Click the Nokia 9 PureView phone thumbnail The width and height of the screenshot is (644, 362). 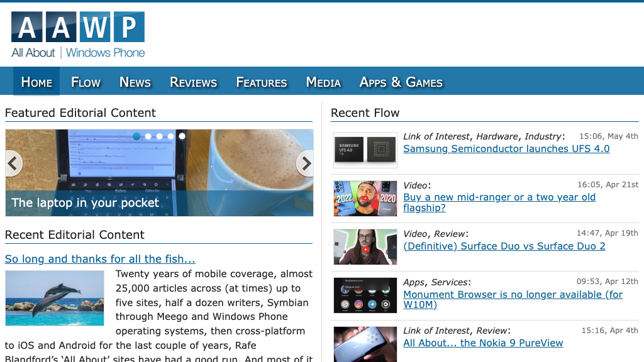[x=365, y=344]
